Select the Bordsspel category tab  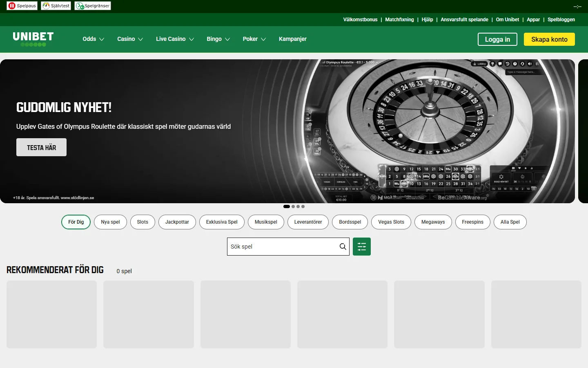pos(350,222)
